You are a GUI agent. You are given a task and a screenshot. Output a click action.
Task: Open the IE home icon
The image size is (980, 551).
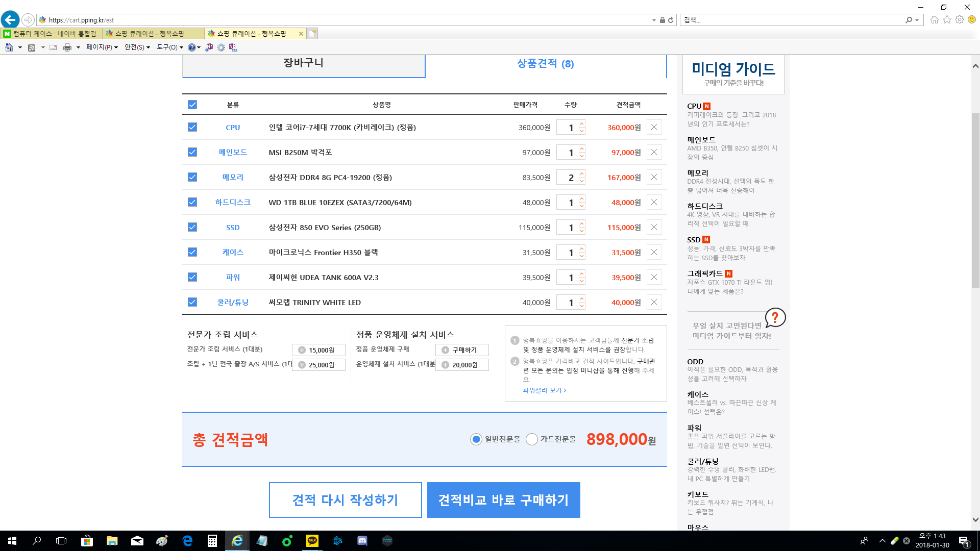[x=934, y=20]
